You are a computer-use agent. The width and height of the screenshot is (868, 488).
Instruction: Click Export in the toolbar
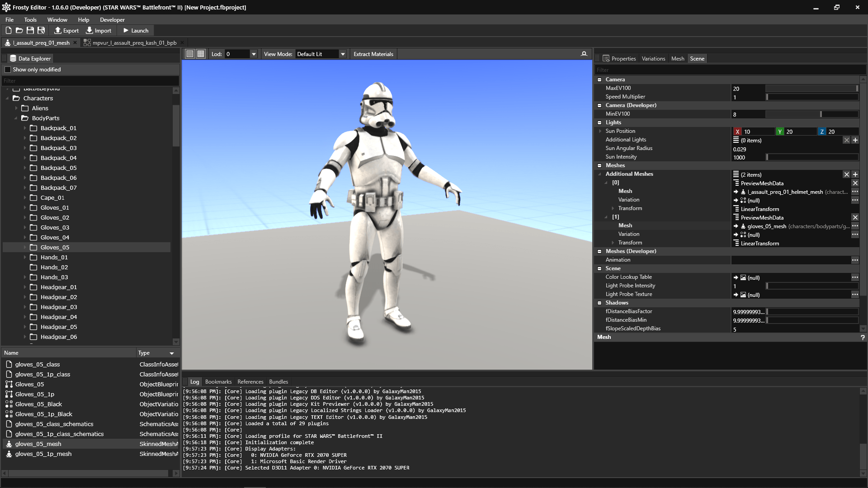[x=66, y=30]
